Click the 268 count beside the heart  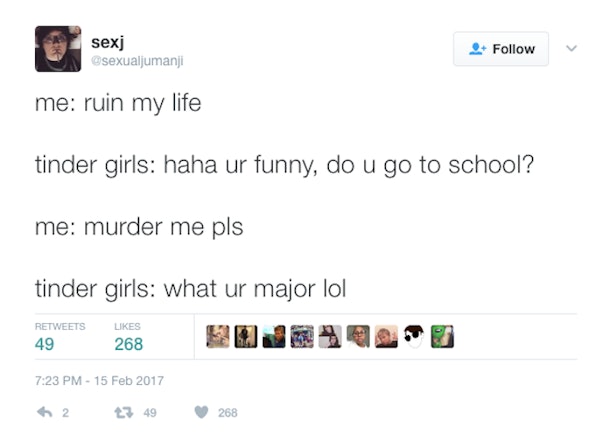coord(228,413)
